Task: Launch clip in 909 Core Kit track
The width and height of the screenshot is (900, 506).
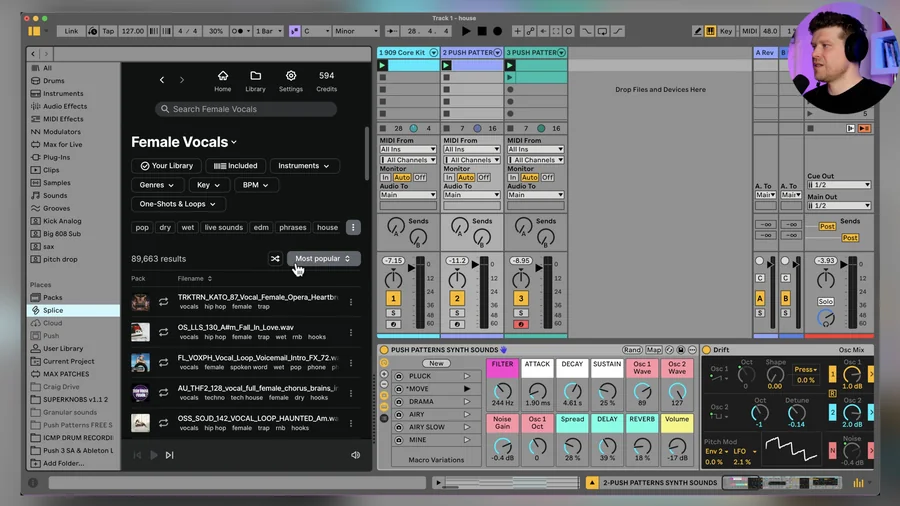Action: [383, 65]
